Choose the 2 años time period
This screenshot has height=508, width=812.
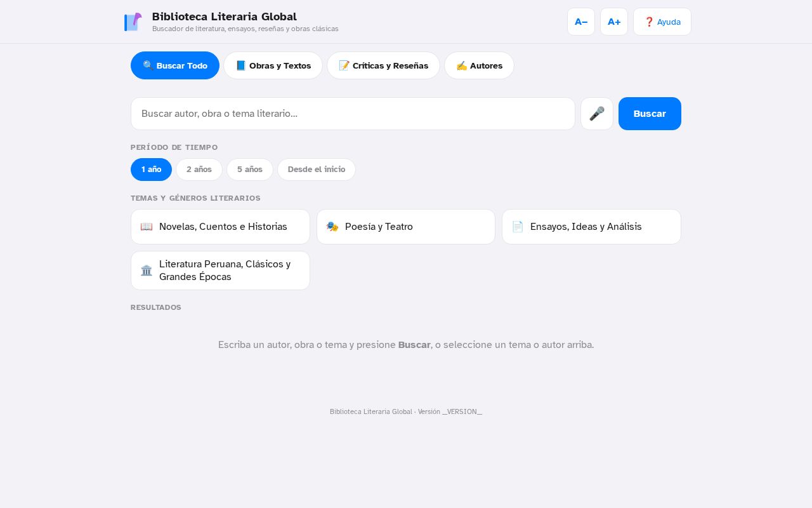click(x=199, y=170)
